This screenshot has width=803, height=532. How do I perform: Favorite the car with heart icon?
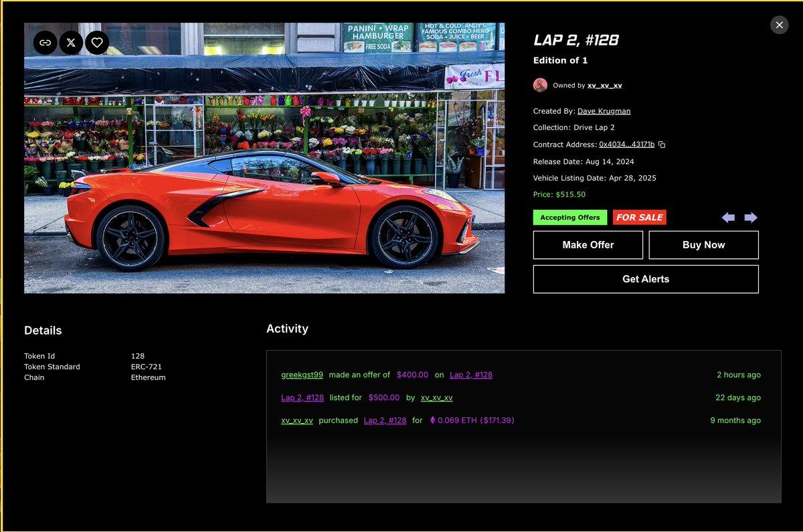click(97, 43)
